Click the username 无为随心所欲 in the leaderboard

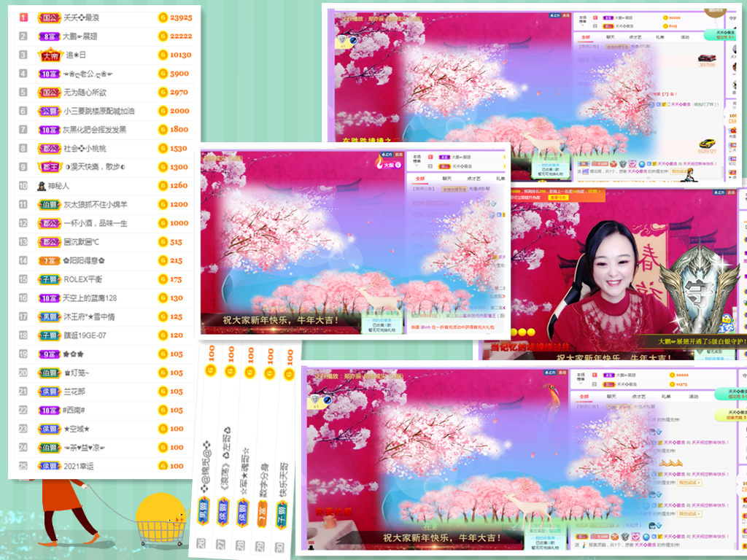(x=85, y=93)
